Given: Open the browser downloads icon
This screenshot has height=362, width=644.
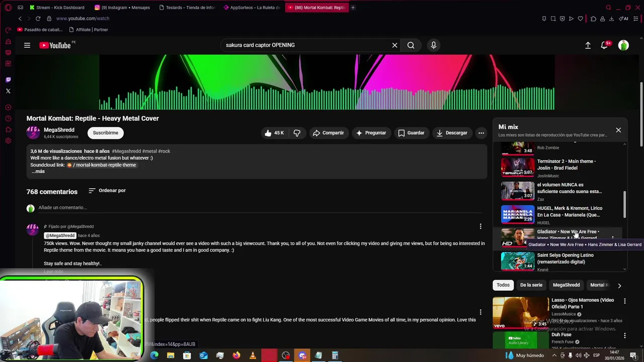Looking at the screenshot, I should coord(611,19).
